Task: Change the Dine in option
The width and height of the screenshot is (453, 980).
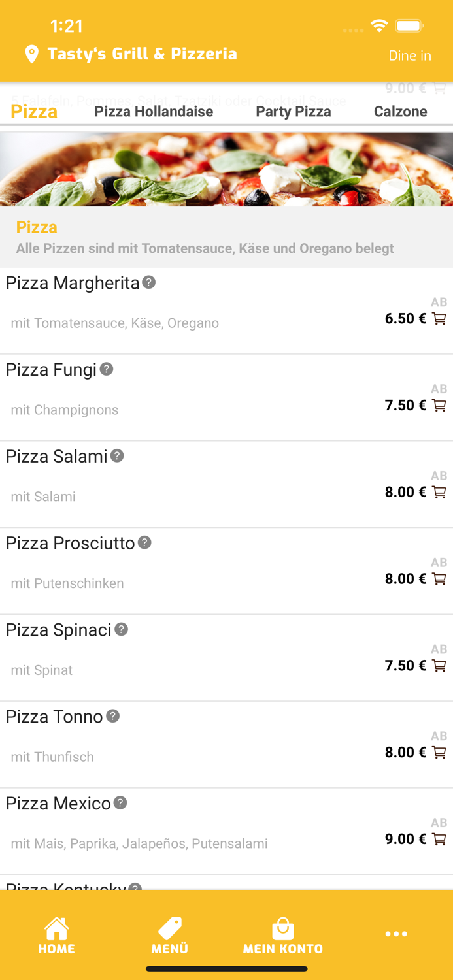Action: coord(410,56)
